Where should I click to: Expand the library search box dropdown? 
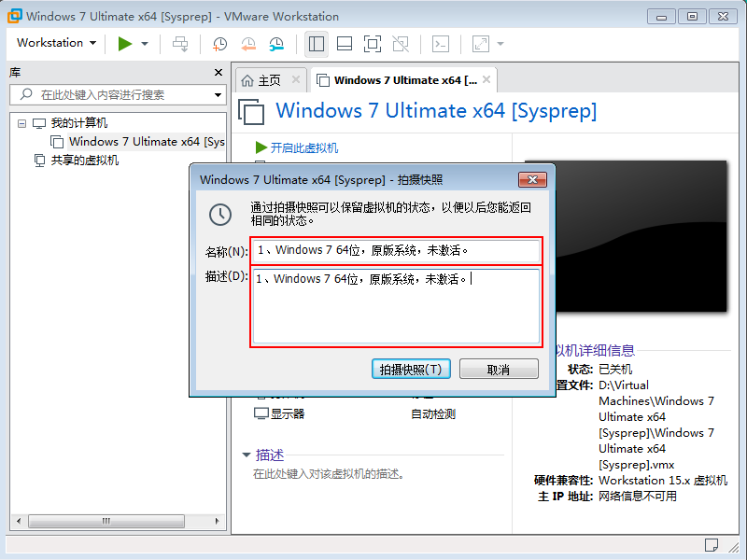coord(218,95)
